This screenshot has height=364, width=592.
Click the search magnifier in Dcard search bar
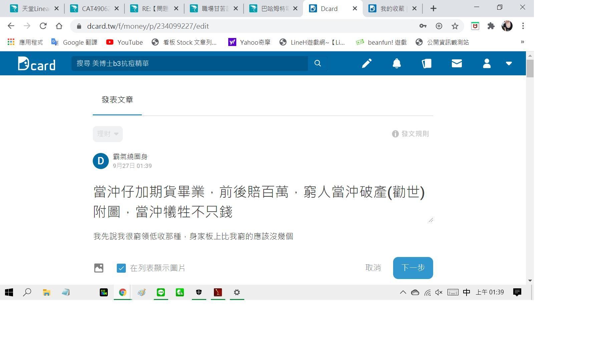point(317,63)
